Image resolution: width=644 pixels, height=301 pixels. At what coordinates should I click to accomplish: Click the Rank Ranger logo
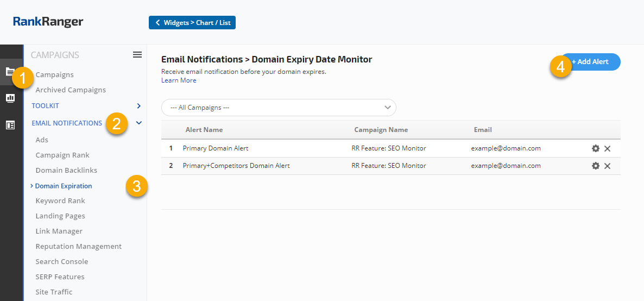point(48,22)
